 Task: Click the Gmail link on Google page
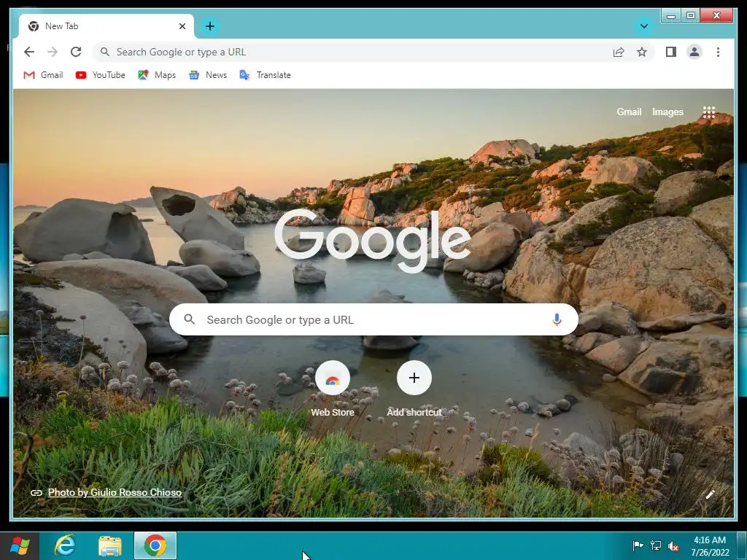tap(629, 112)
